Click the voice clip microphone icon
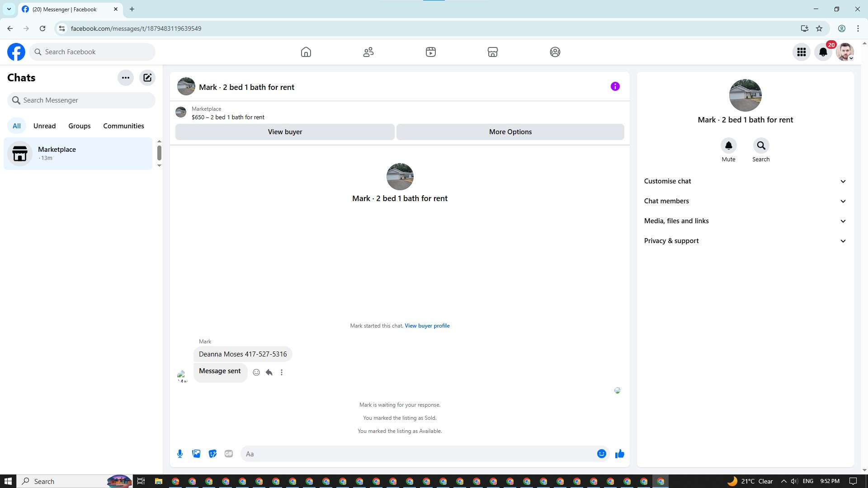868x488 pixels. pyautogui.click(x=180, y=454)
